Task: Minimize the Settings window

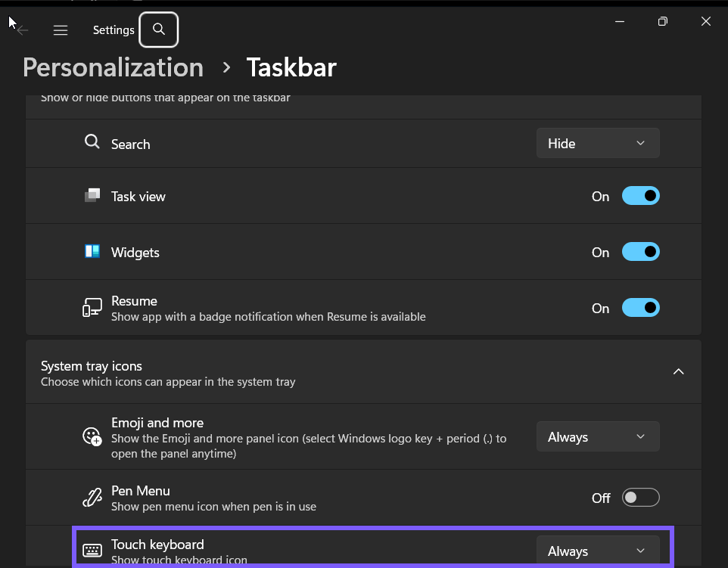Action: [x=619, y=21]
